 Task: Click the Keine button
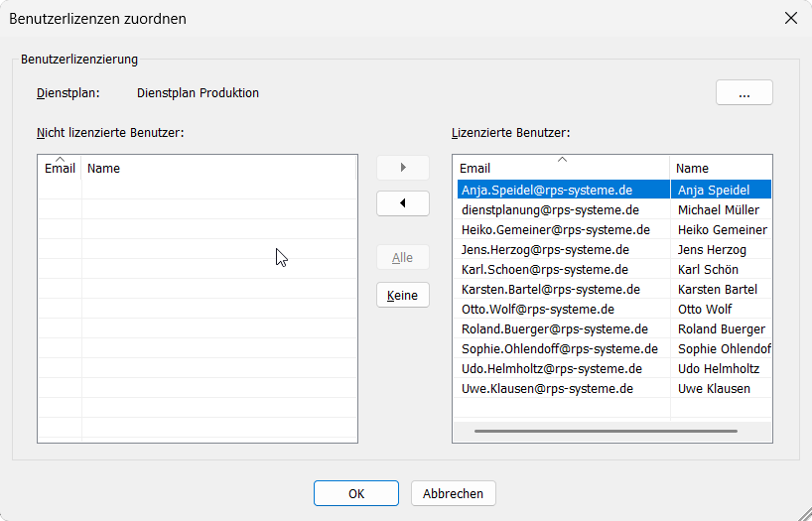(403, 295)
